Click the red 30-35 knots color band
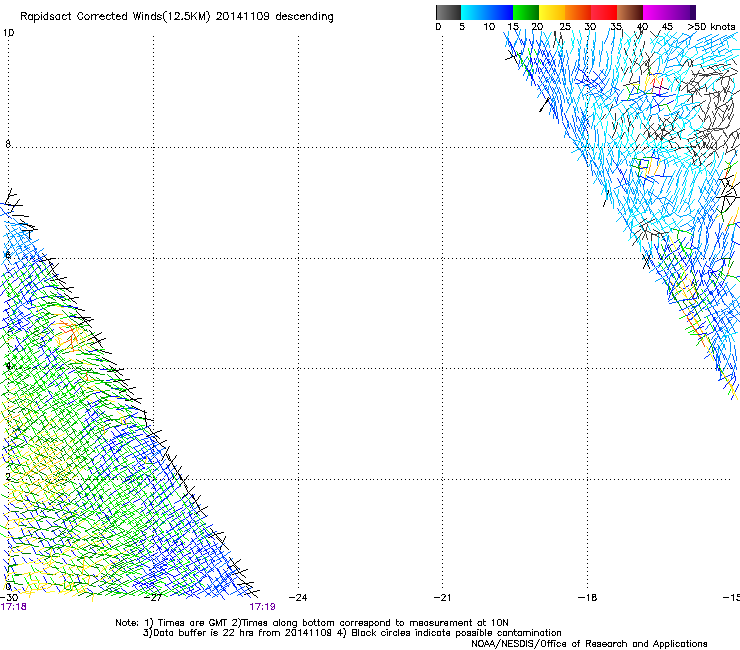The image size is (740, 650). pyautogui.click(x=604, y=12)
